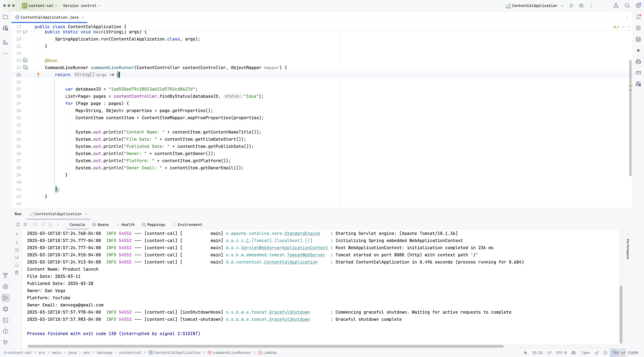Click the bean gutter icon on line 23

point(25,60)
